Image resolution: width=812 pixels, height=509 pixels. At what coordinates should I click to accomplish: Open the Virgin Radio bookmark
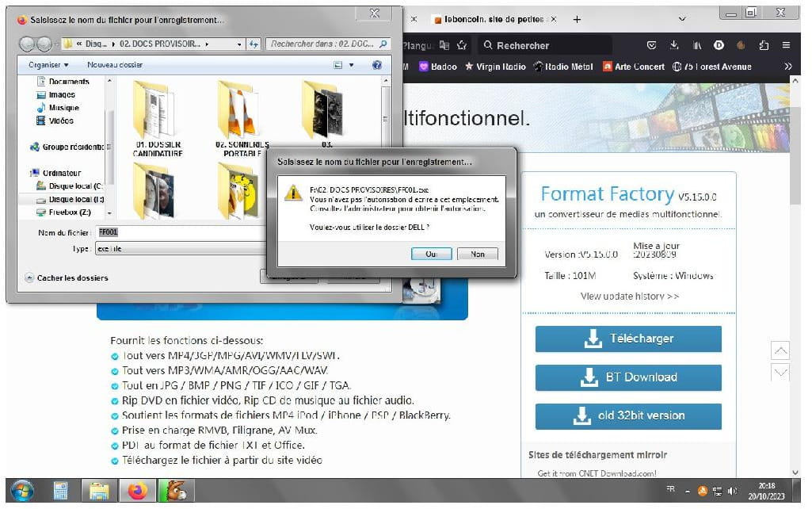pyautogui.click(x=495, y=67)
